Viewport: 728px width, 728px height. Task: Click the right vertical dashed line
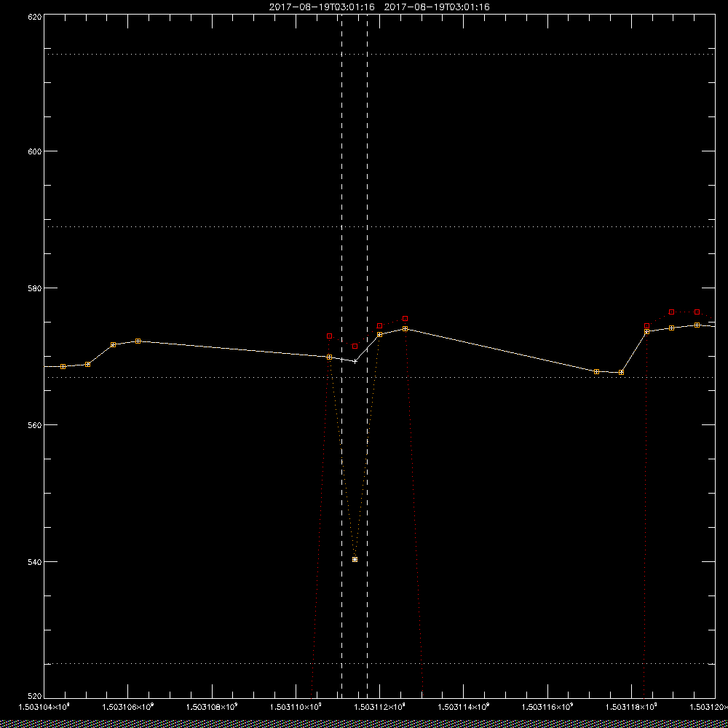click(x=367, y=355)
